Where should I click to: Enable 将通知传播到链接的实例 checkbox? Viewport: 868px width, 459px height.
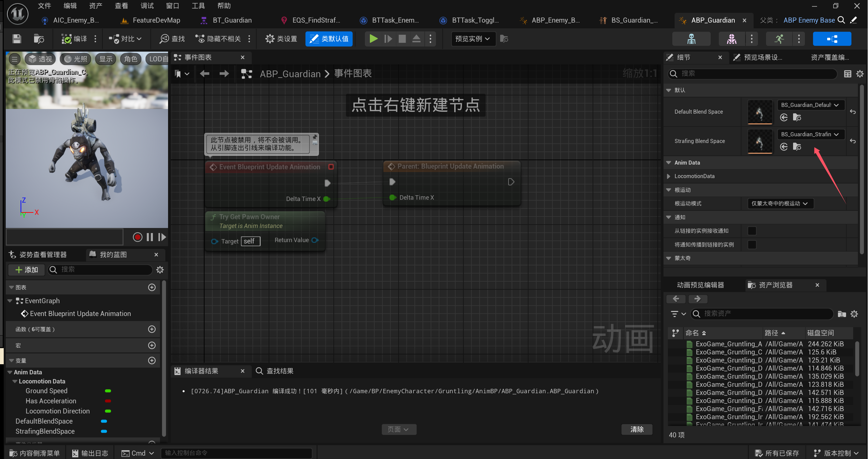coord(752,245)
